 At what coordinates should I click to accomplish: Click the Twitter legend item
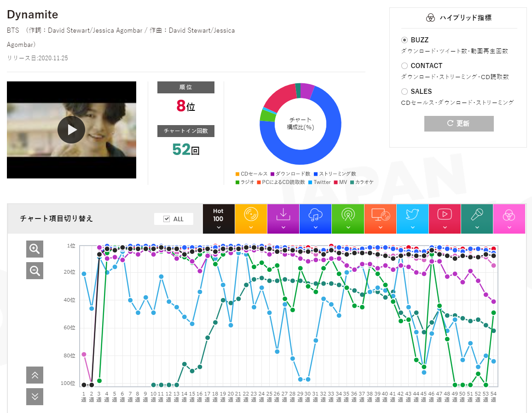point(319,183)
